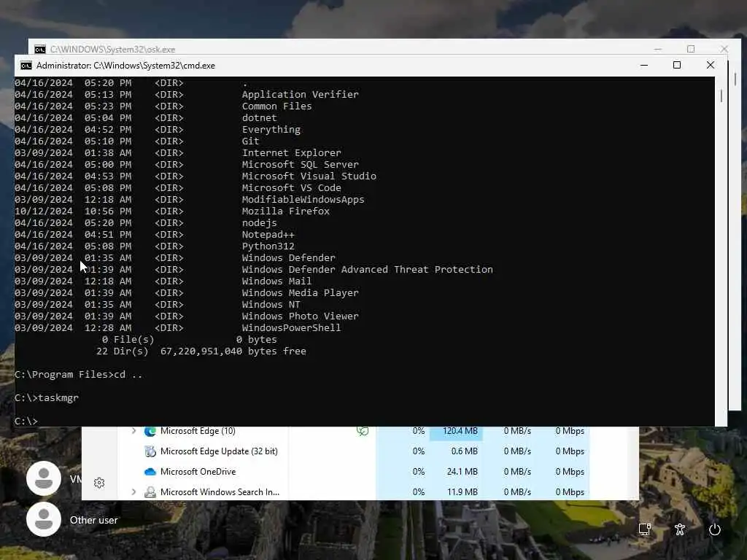Click the Microsoft Visual Studio entry
Image resolution: width=747 pixels, height=560 pixels.
[309, 176]
